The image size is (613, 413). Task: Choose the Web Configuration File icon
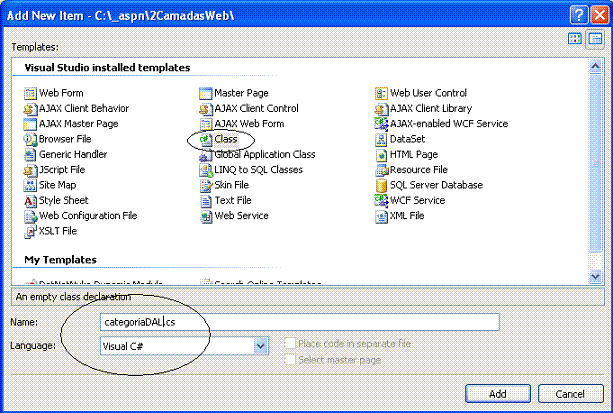coord(30,216)
